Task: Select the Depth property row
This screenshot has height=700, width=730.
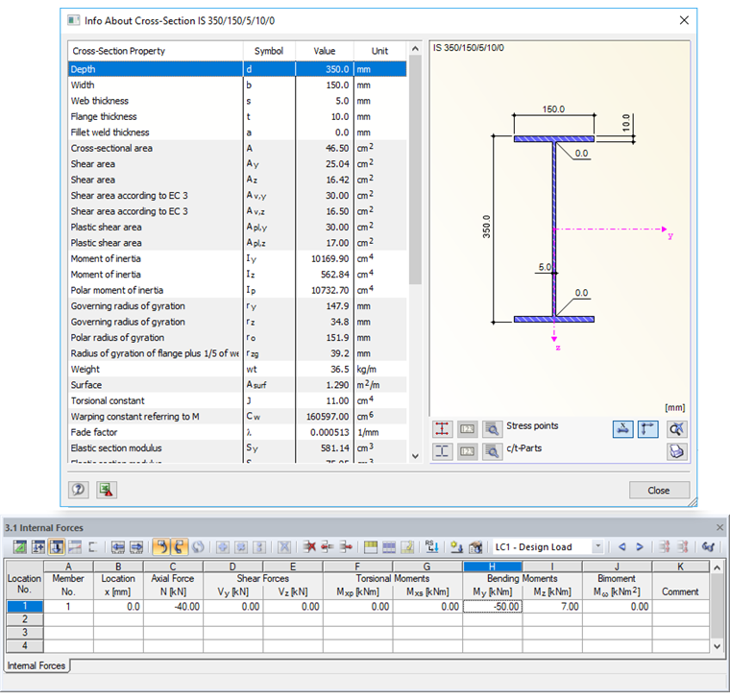Action: pyautogui.click(x=237, y=69)
